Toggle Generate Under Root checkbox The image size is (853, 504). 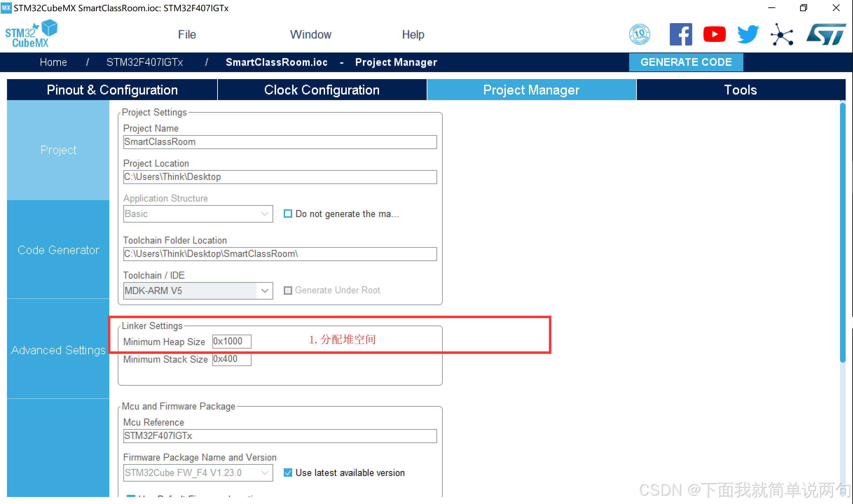(288, 290)
